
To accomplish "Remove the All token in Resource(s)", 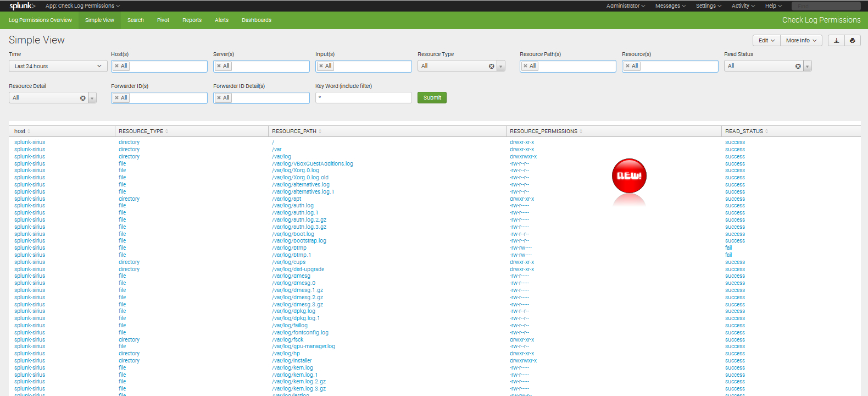I will coord(627,66).
